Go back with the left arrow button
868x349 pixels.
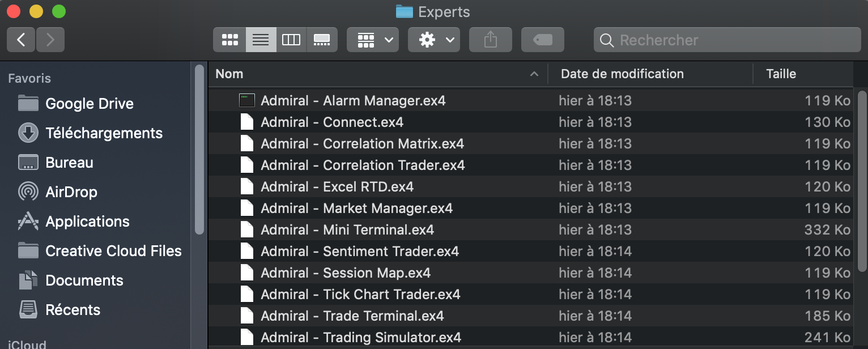pos(21,40)
